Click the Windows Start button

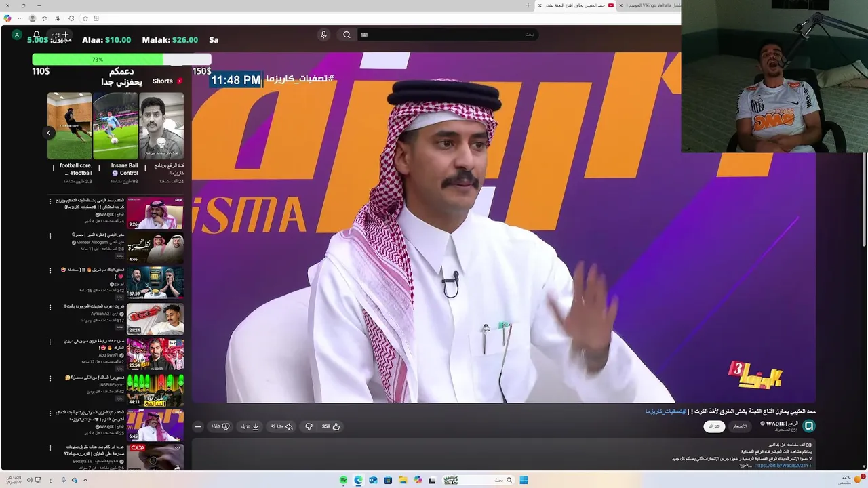pyautogui.click(x=524, y=480)
